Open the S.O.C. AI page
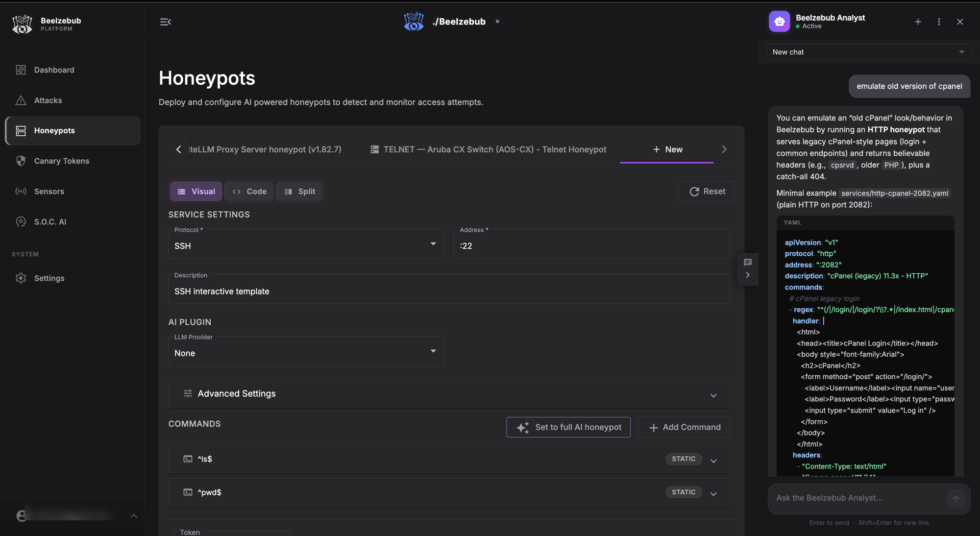 coord(73,222)
